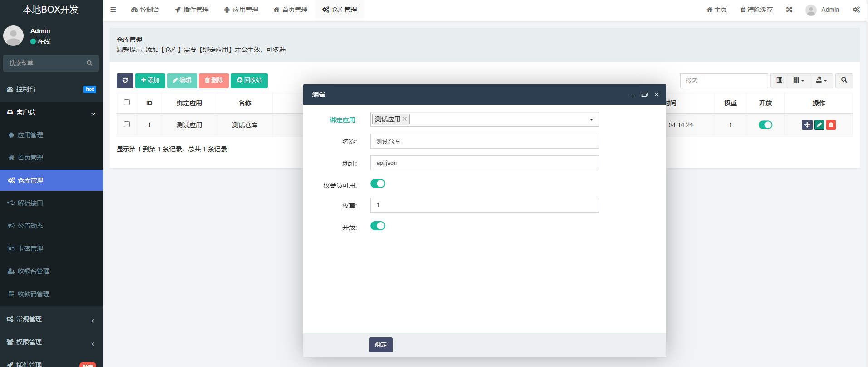Open 收款码管理 in the sidebar

[51, 294]
